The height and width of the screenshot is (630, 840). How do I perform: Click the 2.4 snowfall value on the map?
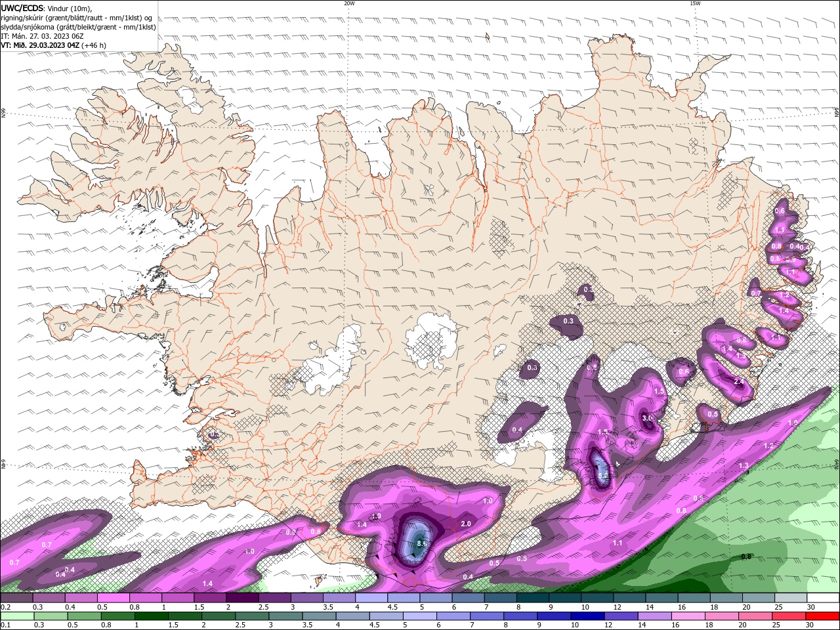tap(739, 382)
